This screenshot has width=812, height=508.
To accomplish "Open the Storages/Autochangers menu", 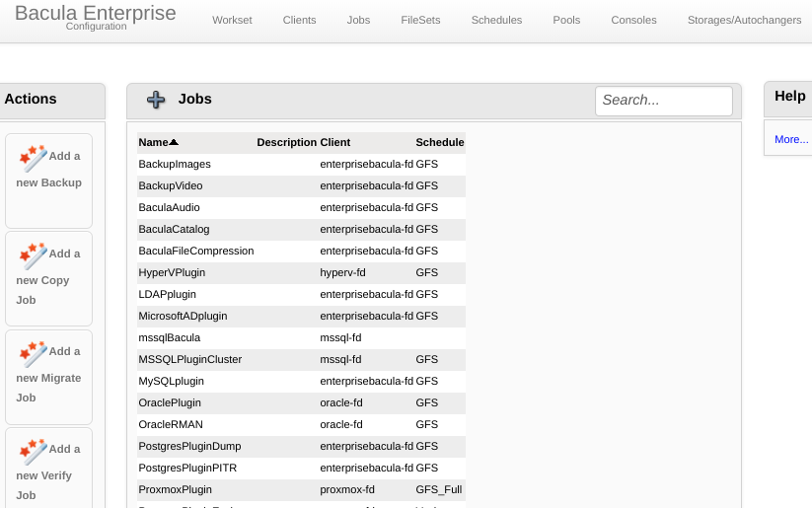I will 744,20.
